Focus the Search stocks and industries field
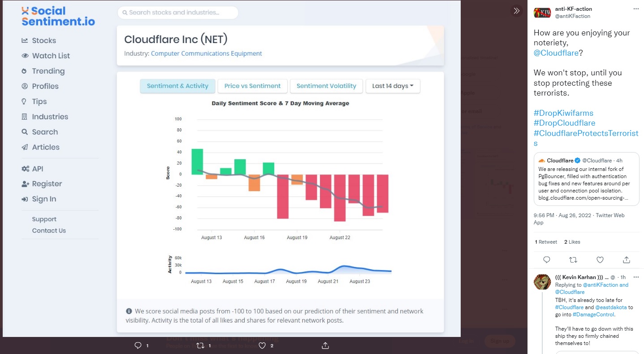Image resolution: width=644 pixels, height=354 pixels. tap(178, 13)
